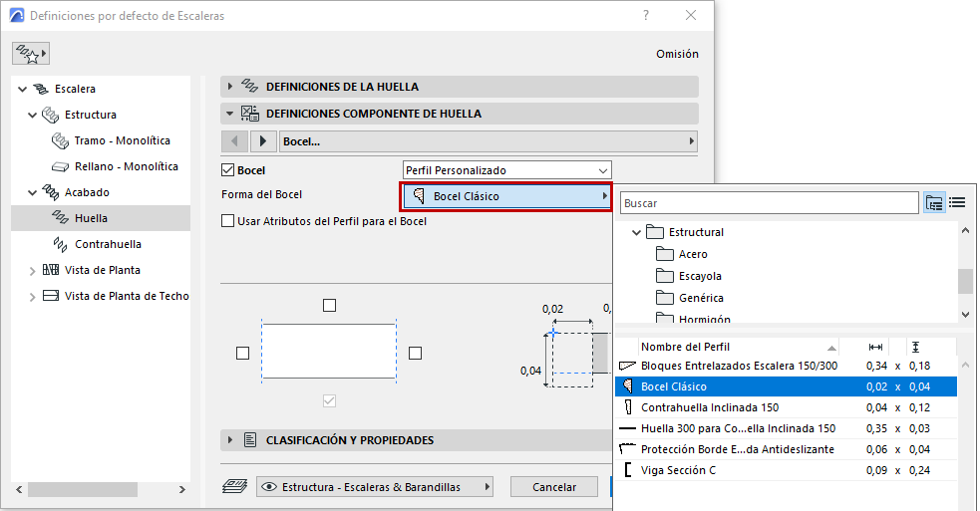Screen dimensions: 980x511
Task: Enable Usar Atributos del Perfil para el Bocel
Action: pos(227,221)
